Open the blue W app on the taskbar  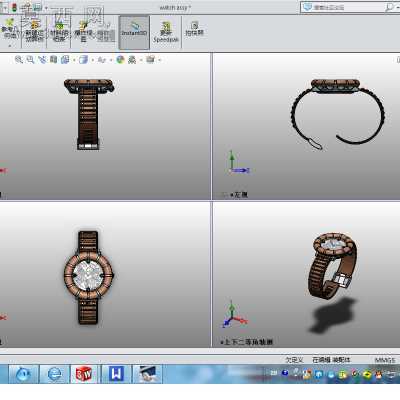[x=116, y=374]
